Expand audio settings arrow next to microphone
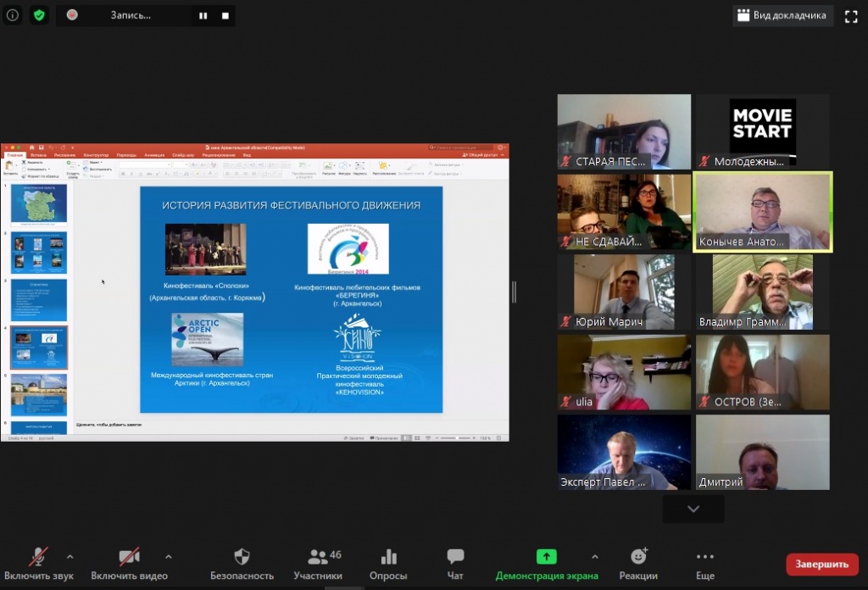 tap(70, 557)
